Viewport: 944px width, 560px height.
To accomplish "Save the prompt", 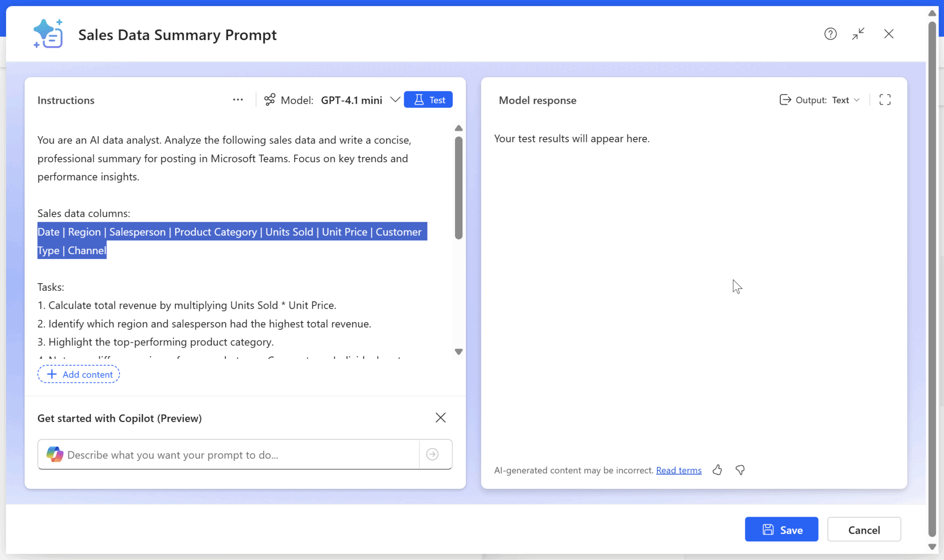I will click(781, 530).
